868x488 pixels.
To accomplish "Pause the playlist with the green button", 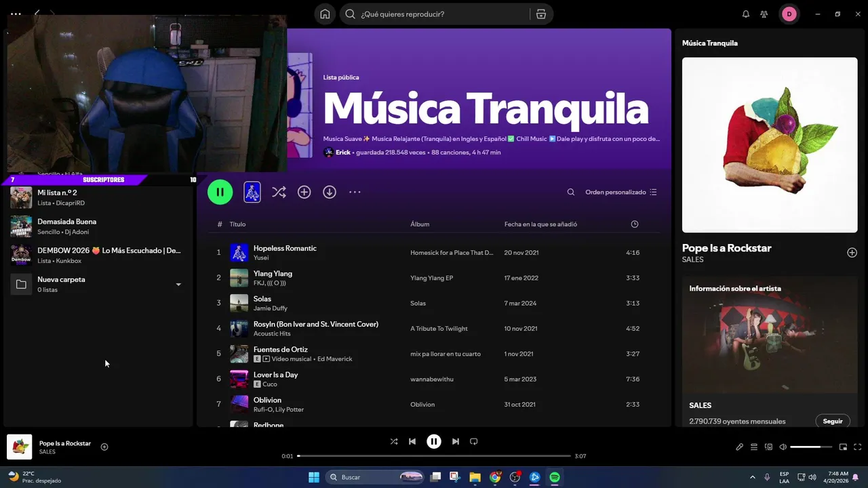I will [x=220, y=192].
